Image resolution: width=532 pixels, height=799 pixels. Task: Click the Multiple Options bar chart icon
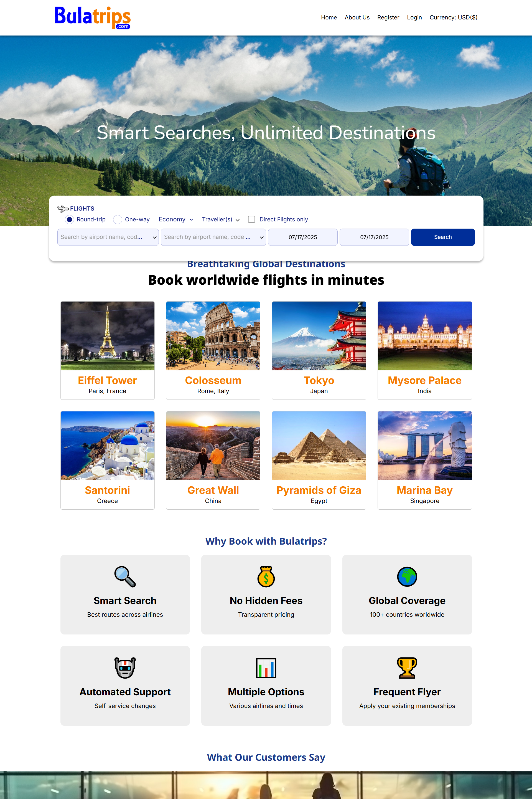point(266,667)
